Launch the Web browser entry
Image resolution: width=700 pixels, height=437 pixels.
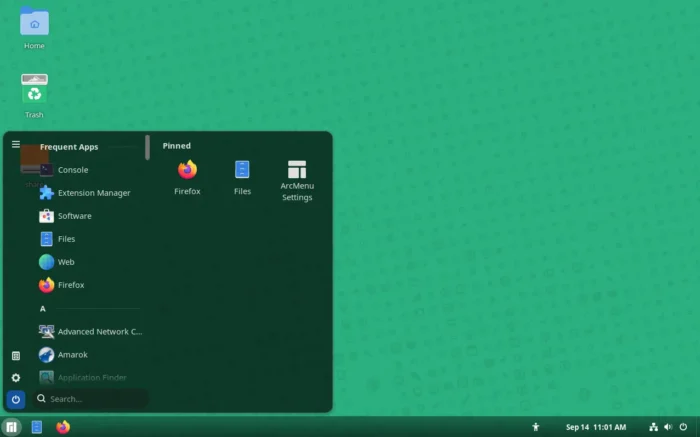(89, 262)
